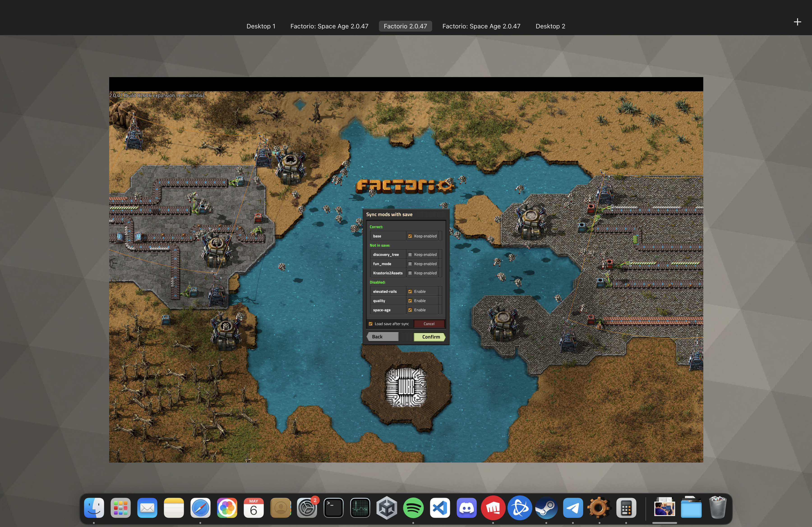Open the Contacts app in the Dock
Image resolution: width=812 pixels, height=527 pixels.
[280, 508]
